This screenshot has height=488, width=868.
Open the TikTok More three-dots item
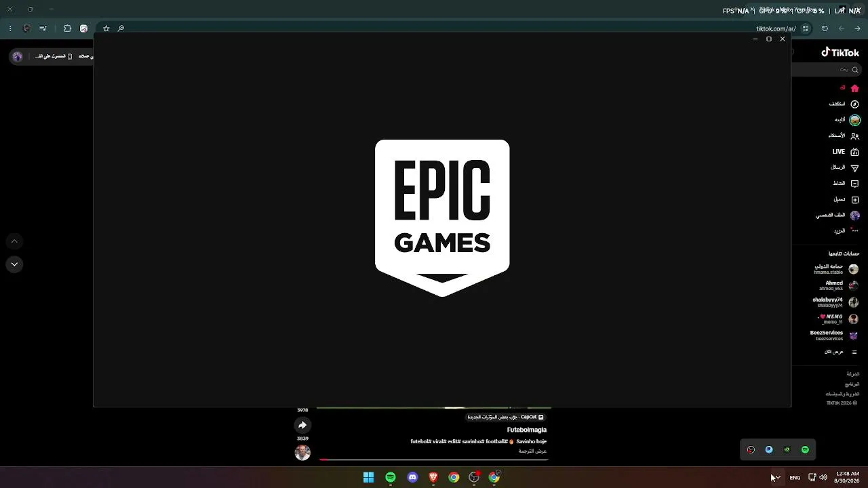click(x=854, y=230)
